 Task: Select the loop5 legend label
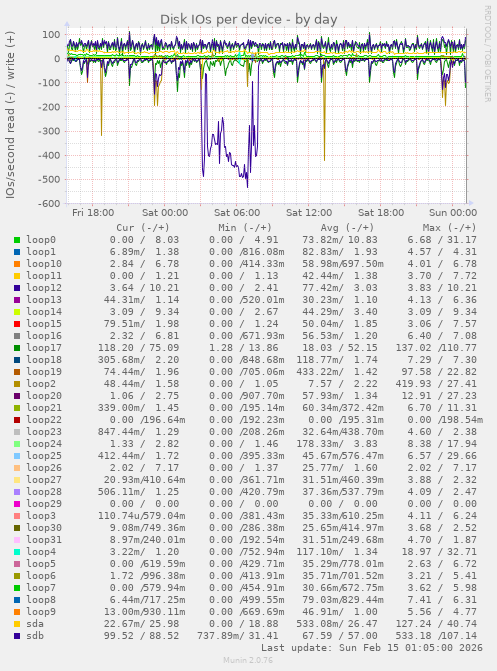[x=41, y=564]
